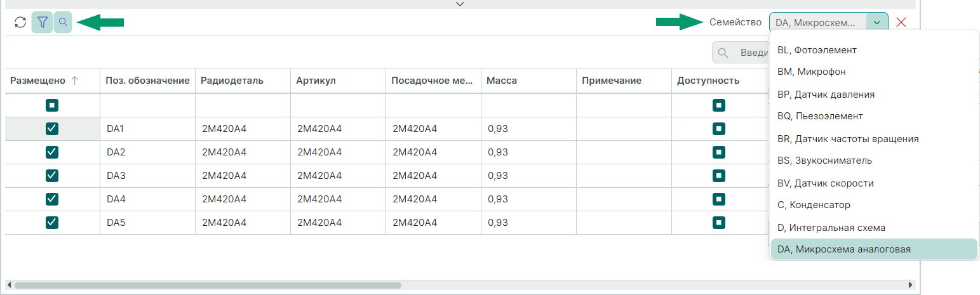Uncheck Размещено checkbox for DA1
Viewport: 980px width, 295px height.
pyautogui.click(x=52, y=129)
